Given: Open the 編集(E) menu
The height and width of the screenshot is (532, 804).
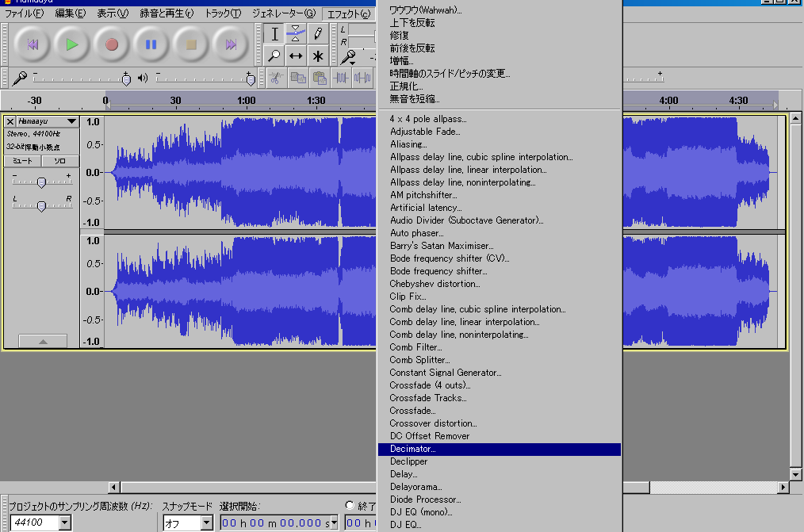Looking at the screenshot, I should tap(71, 13).
